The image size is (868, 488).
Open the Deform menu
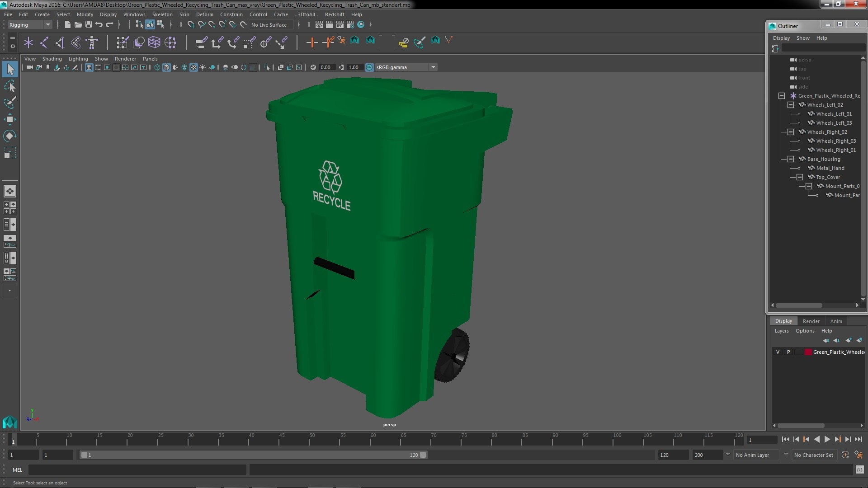(x=204, y=14)
